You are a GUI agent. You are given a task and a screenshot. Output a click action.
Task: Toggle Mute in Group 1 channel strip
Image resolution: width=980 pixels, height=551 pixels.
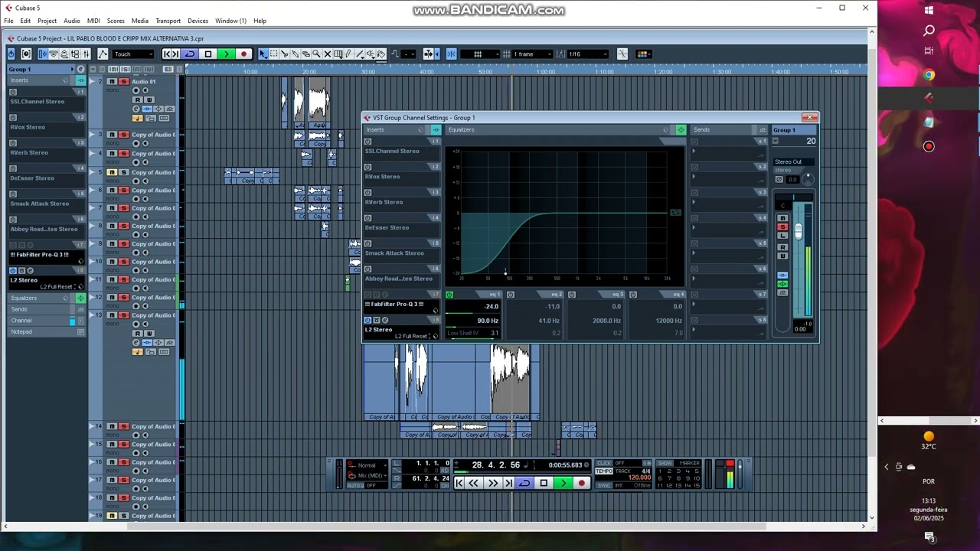point(784,218)
